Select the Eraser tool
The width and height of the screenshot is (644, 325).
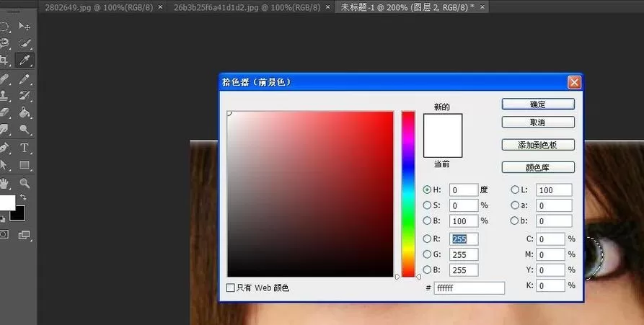4,112
